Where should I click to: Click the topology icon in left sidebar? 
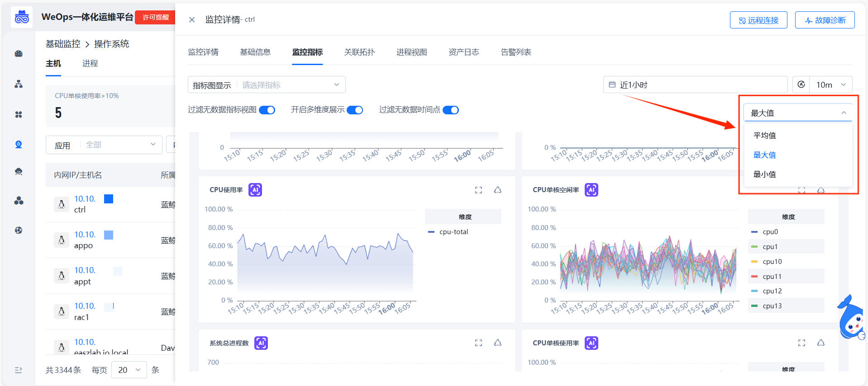19,84
